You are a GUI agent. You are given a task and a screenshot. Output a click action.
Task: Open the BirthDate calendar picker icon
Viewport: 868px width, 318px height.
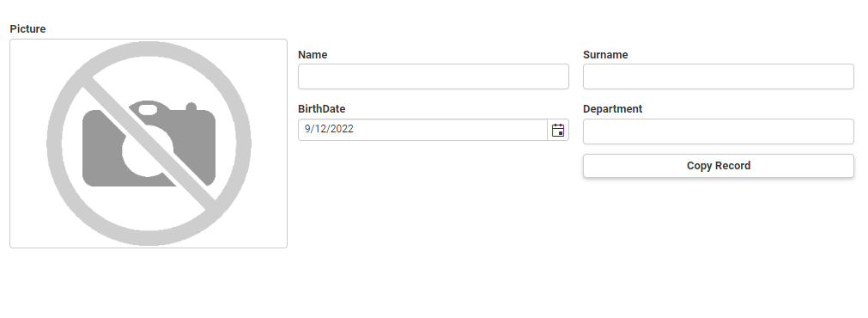point(558,130)
